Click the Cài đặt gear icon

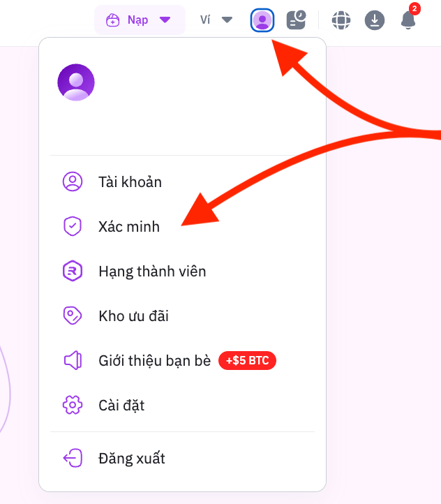pos(73,405)
